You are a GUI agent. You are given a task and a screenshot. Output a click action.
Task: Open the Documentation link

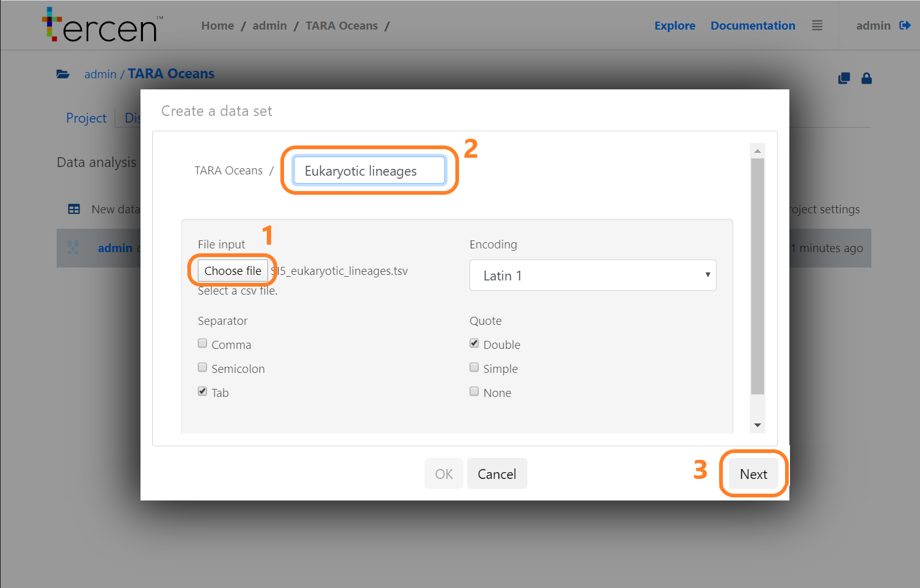(753, 26)
